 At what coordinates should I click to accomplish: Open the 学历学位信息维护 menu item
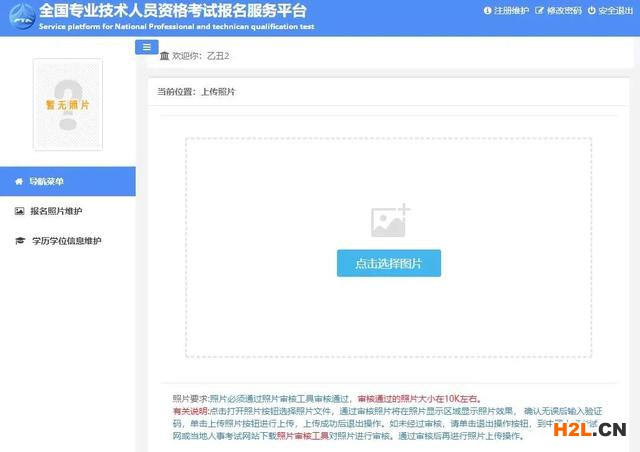pyautogui.click(x=66, y=241)
